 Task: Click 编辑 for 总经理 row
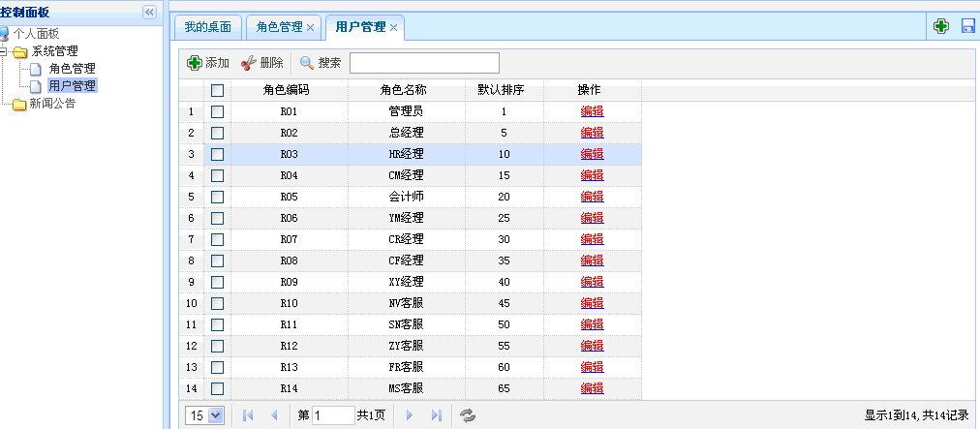[592, 134]
